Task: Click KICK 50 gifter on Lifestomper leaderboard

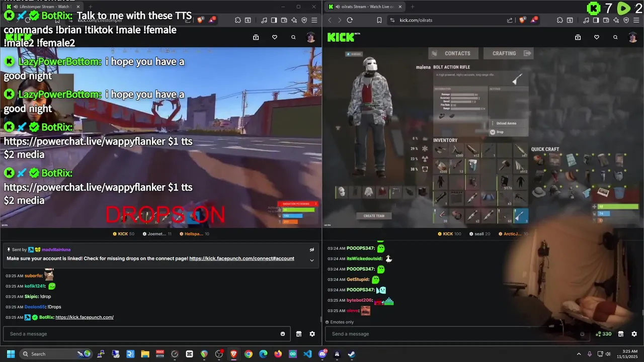Action: pyautogui.click(x=123, y=234)
